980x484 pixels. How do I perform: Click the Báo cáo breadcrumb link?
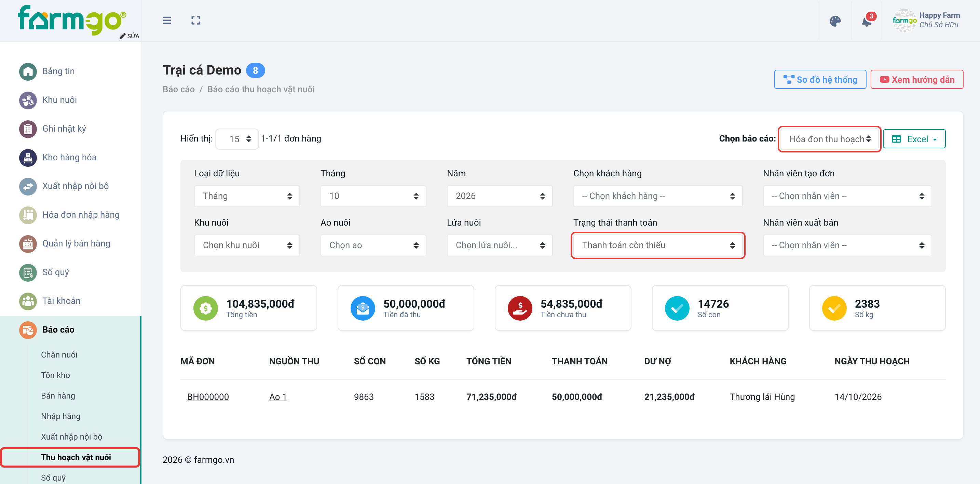178,90
